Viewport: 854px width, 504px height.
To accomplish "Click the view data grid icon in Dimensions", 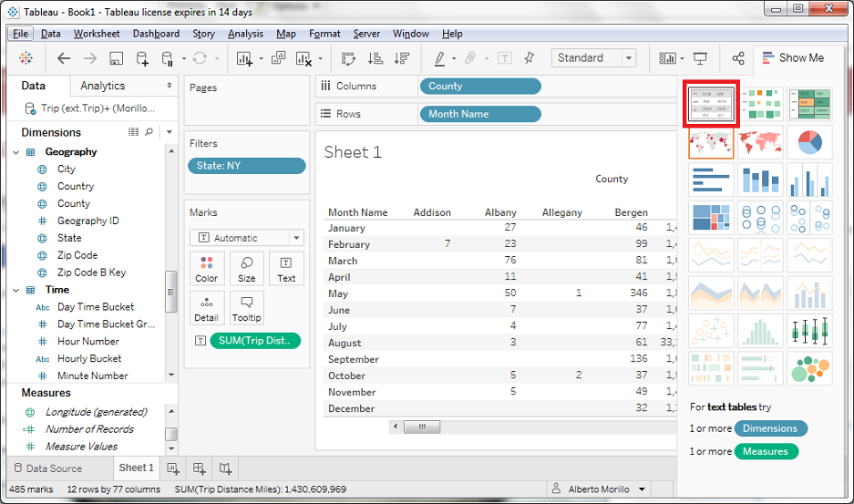I will (133, 132).
